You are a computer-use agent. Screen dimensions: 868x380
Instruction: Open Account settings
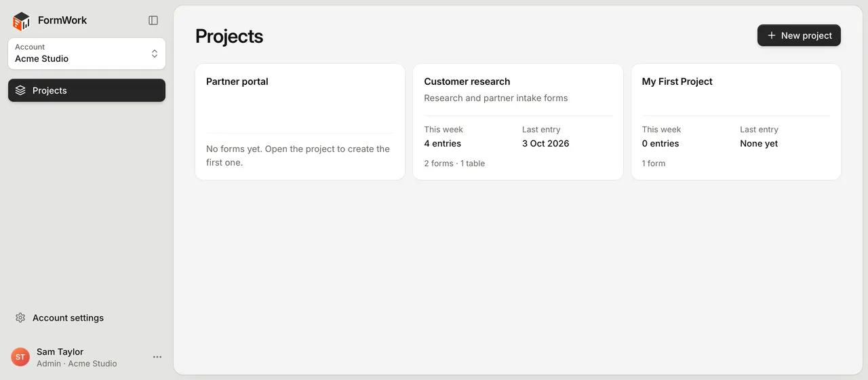[x=87, y=318]
